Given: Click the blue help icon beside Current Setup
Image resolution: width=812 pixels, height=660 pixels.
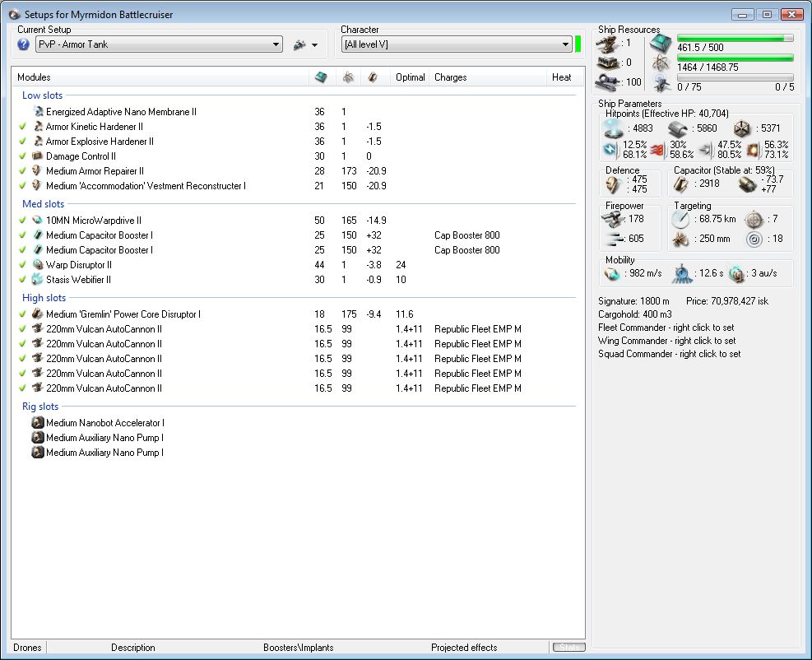Looking at the screenshot, I should (x=24, y=44).
